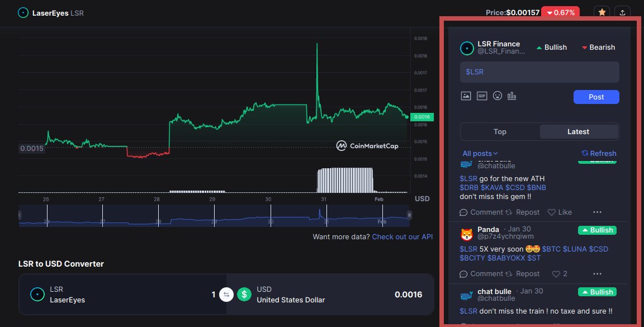644x327 pixels.
Task: Click the USD converted value 0.0016
Action: click(x=408, y=295)
